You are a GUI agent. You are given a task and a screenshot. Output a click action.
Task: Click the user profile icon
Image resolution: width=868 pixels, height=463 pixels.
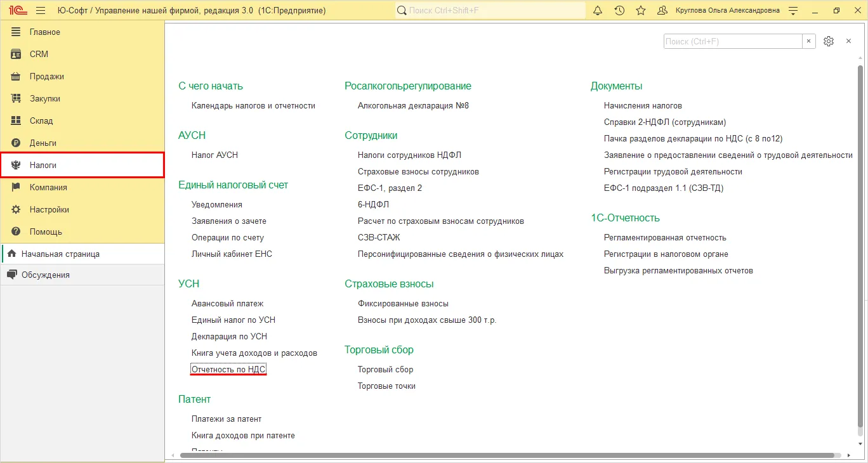pyautogui.click(x=662, y=11)
